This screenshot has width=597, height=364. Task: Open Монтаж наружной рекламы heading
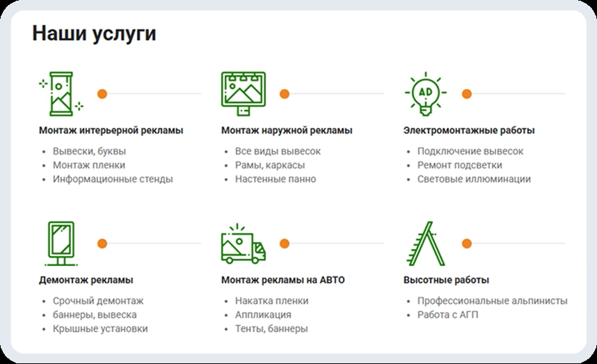(x=287, y=130)
